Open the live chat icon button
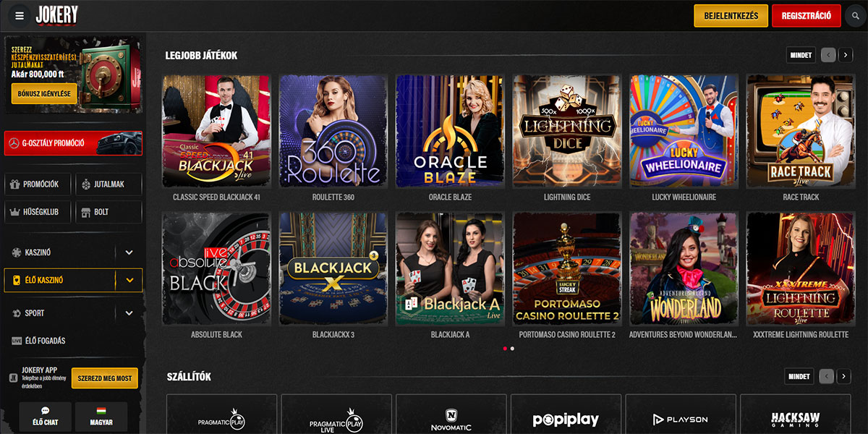The image size is (868, 434). pyautogui.click(x=46, y=417)
